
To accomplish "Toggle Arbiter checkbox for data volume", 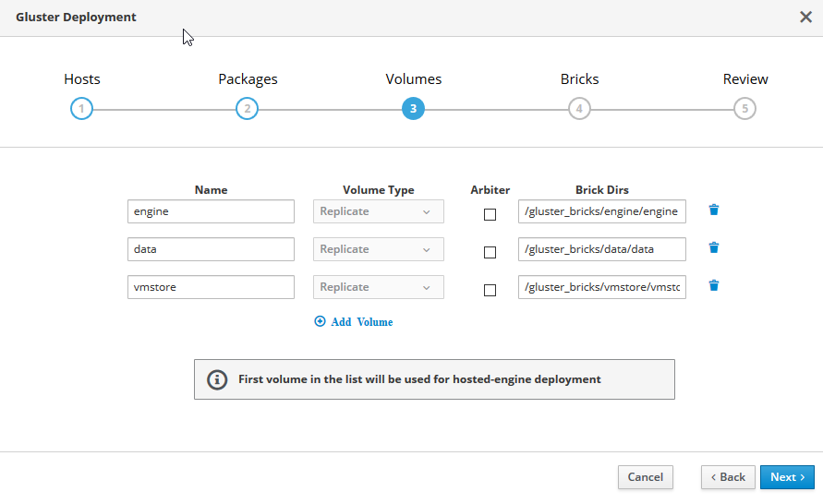I will click(490, 252).
